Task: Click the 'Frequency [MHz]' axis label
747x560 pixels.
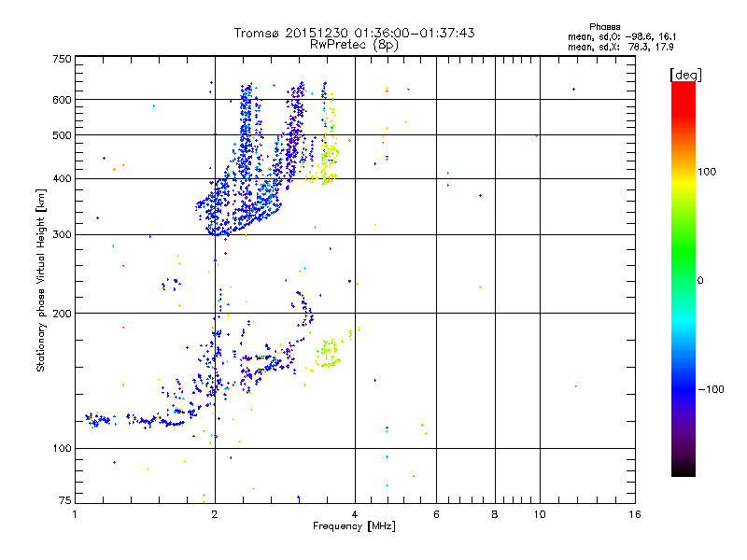Action: click(x=355, y=526)
